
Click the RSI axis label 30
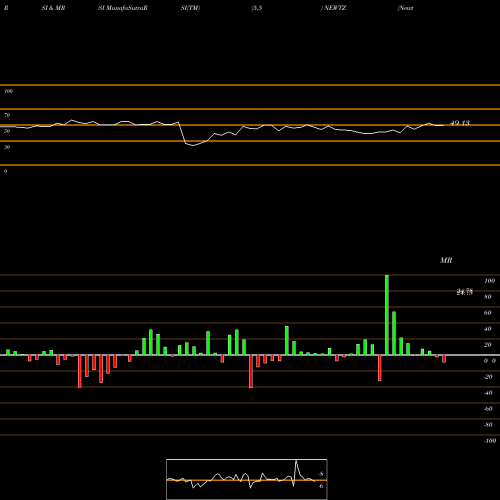[7, 147]
